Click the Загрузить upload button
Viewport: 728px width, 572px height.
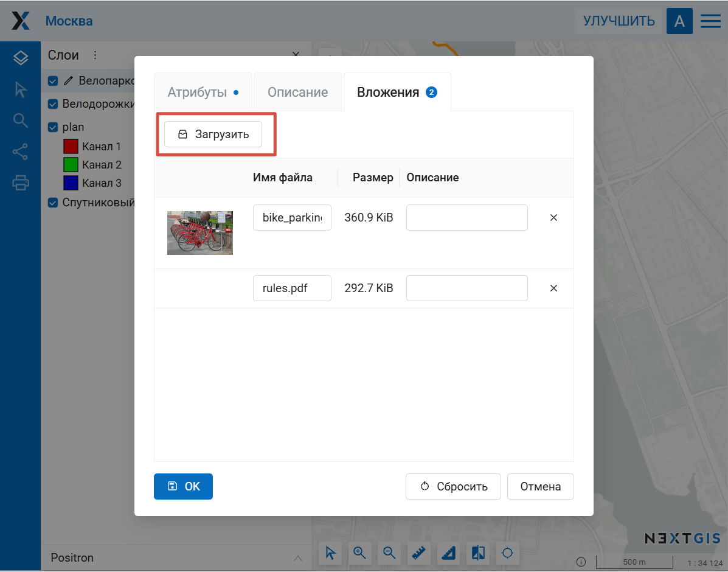[x=213, y=134]
